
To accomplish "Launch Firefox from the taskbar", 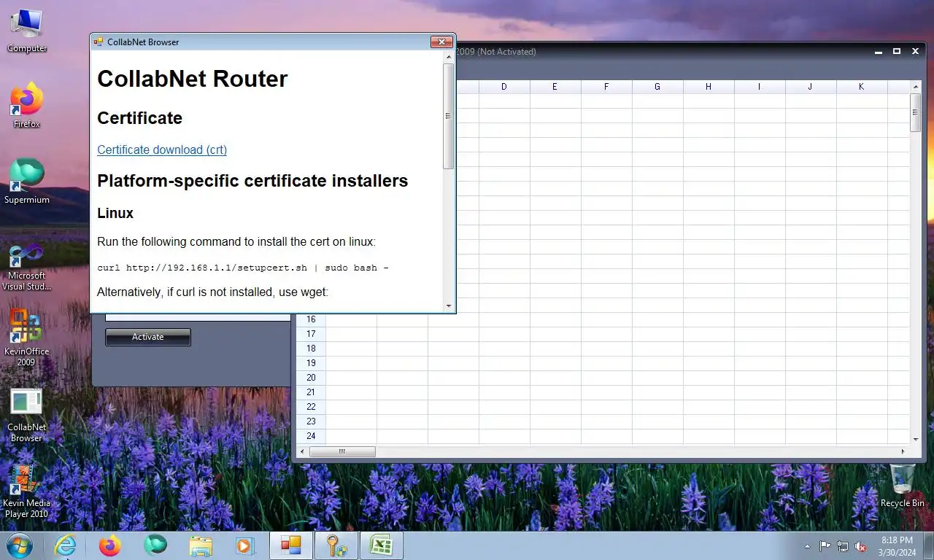I will 110,545.
